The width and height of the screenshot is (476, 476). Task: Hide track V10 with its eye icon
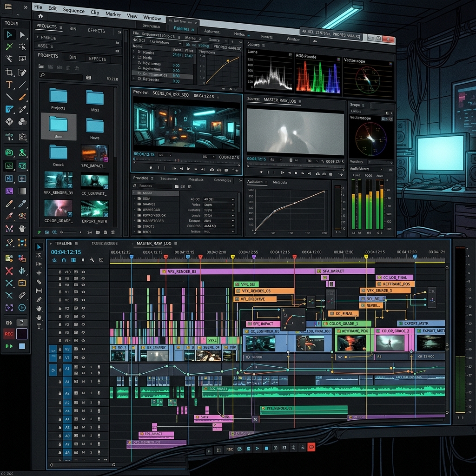click(83, 272)
